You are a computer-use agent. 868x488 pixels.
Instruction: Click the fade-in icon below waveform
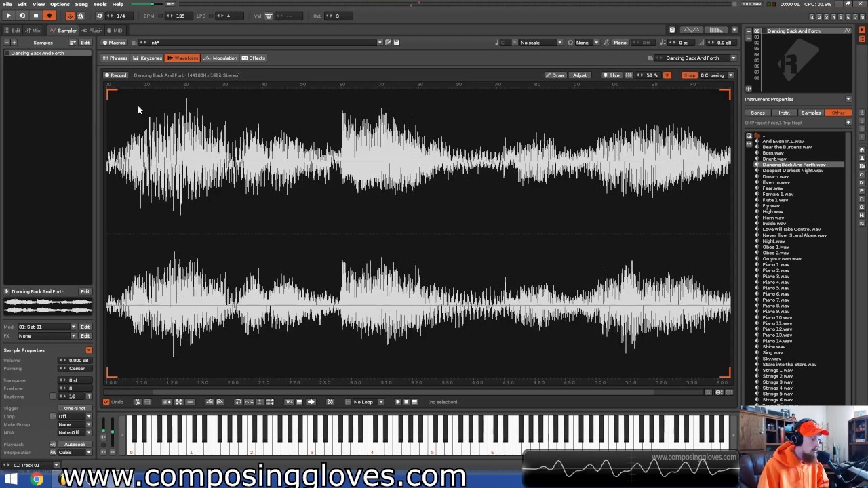[210, 402]
